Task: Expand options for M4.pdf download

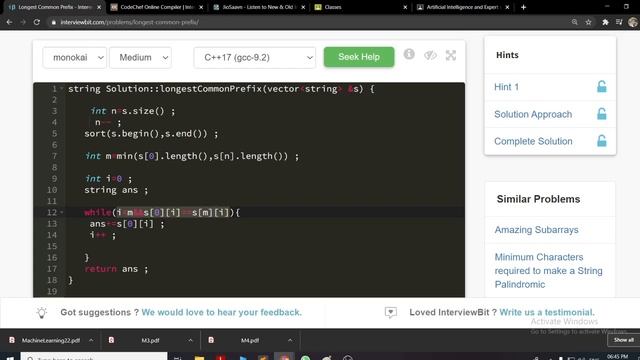Action: (x=290, y=340)
